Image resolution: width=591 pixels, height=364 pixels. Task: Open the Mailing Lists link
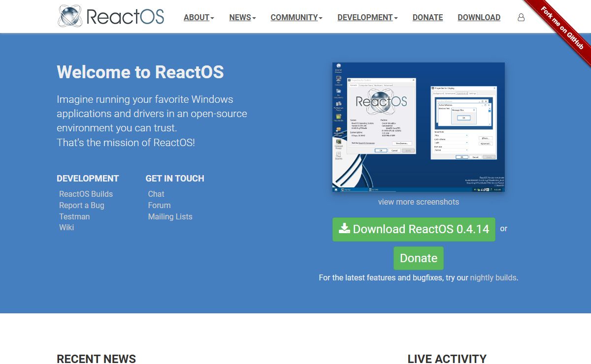pos(170,216)
